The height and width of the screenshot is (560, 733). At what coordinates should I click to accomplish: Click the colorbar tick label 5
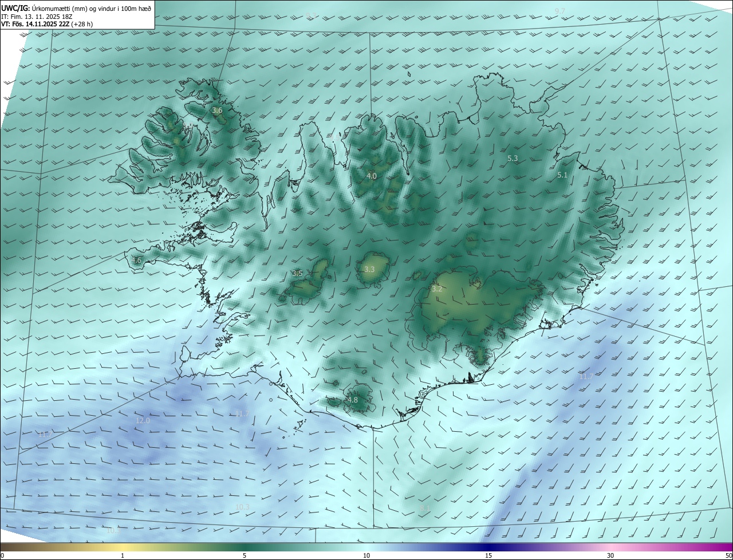click(x=245, y=556)
